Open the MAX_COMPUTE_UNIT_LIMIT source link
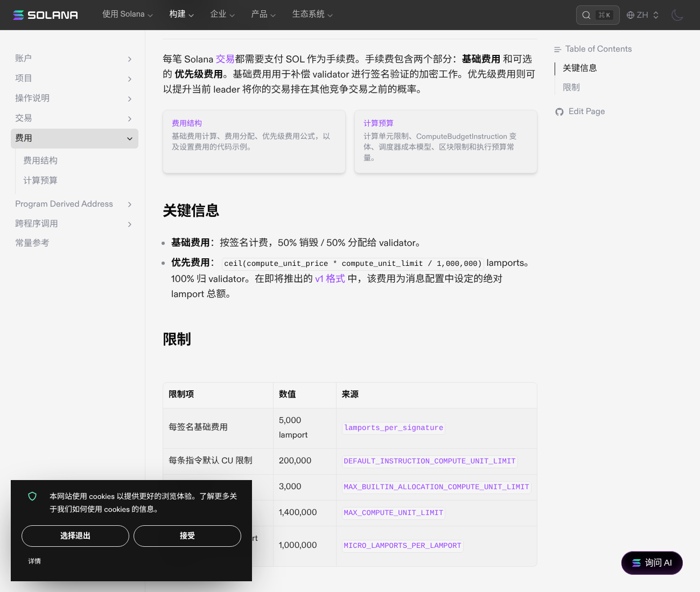Image resolution: width=700 pixels, height=592 pixels. pyautogui.click(x=394, y=513)
